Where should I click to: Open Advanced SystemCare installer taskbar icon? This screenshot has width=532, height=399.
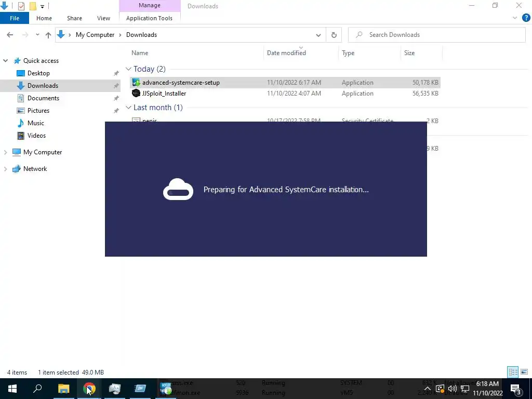(166, 389)
